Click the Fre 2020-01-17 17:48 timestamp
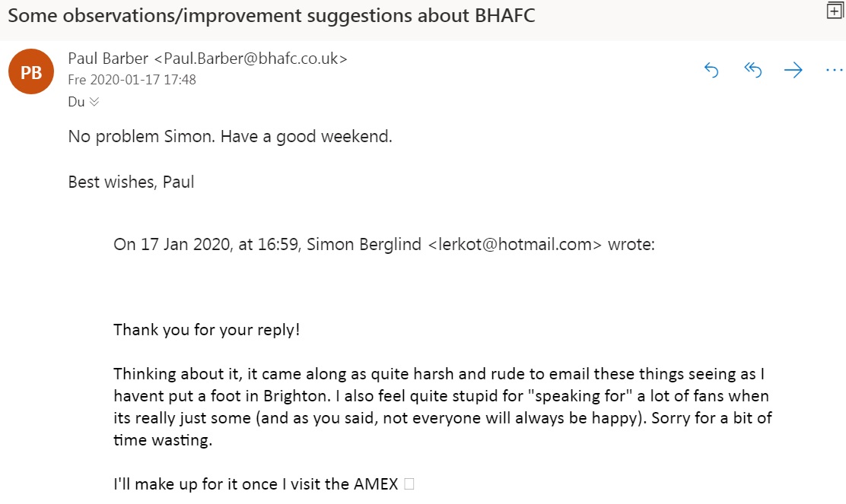 coord(132,80)
